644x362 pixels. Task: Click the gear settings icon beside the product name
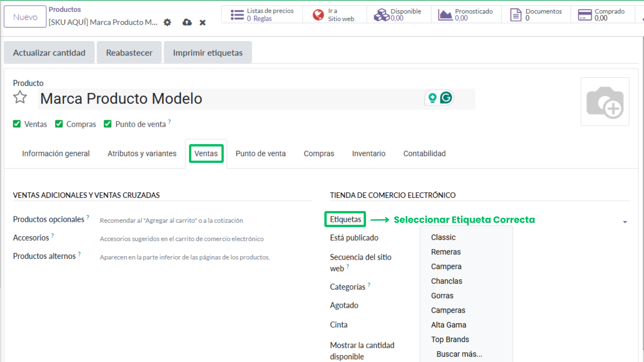coord(167,22)
